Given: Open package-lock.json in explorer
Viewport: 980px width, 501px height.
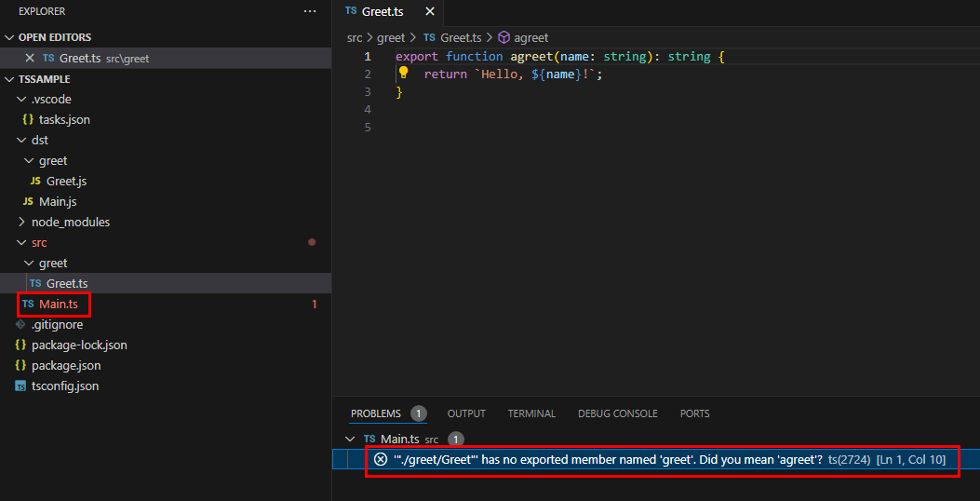Looking at the screenshot, I should [79, 345].
